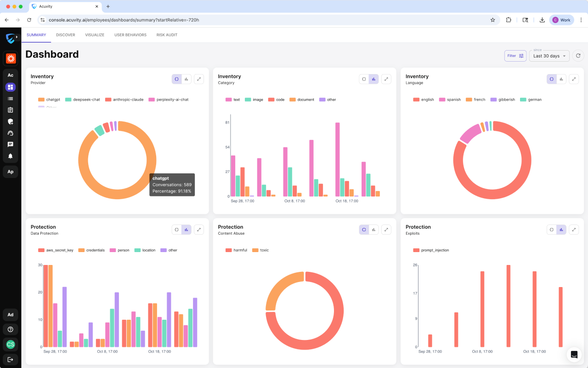Open the RISK AUDIT tab
This screenshot has height=368, width=588.
167,35
